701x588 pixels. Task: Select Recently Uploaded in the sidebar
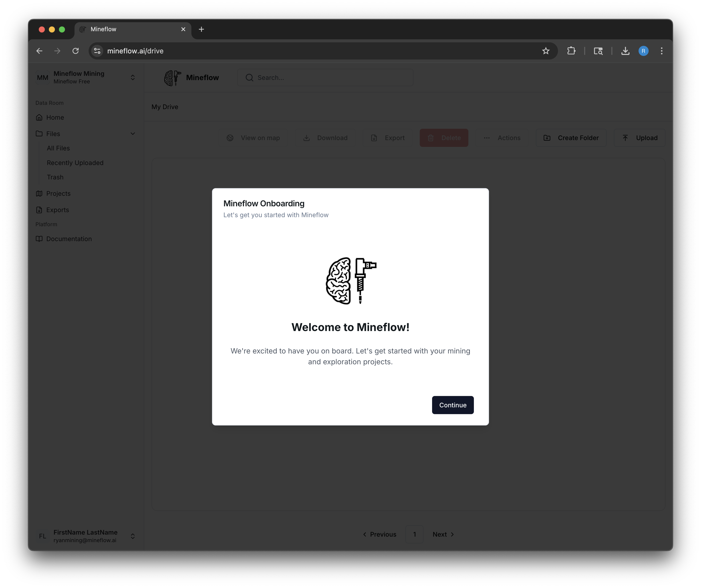point(75,162)
